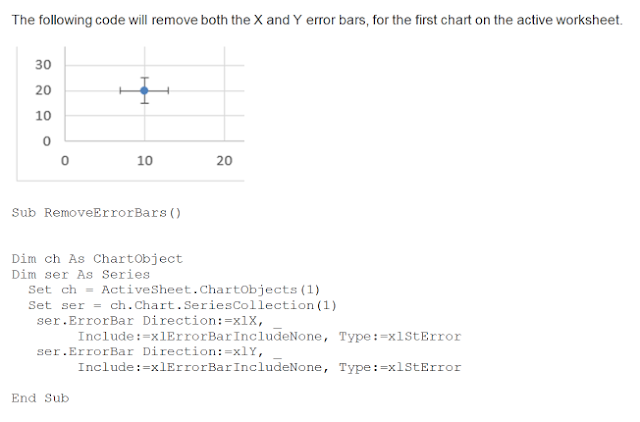Click the X-axis label 20
The width and height of the screenshot is (640, 422).
coord(224,160)
